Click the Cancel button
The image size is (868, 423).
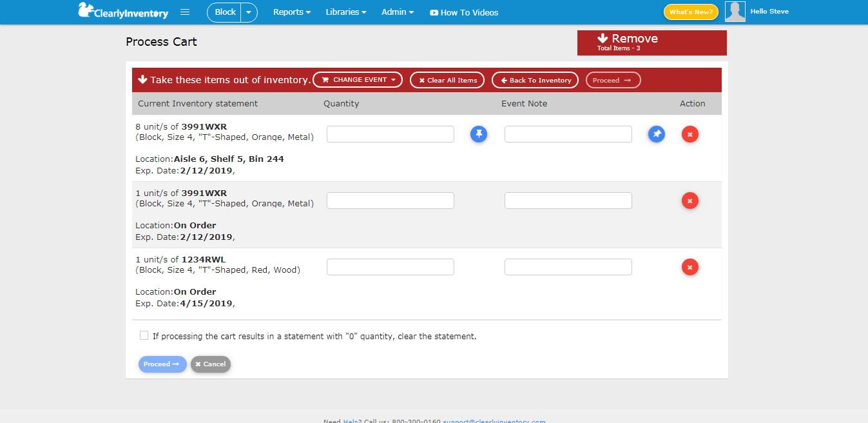coord(211,364)
